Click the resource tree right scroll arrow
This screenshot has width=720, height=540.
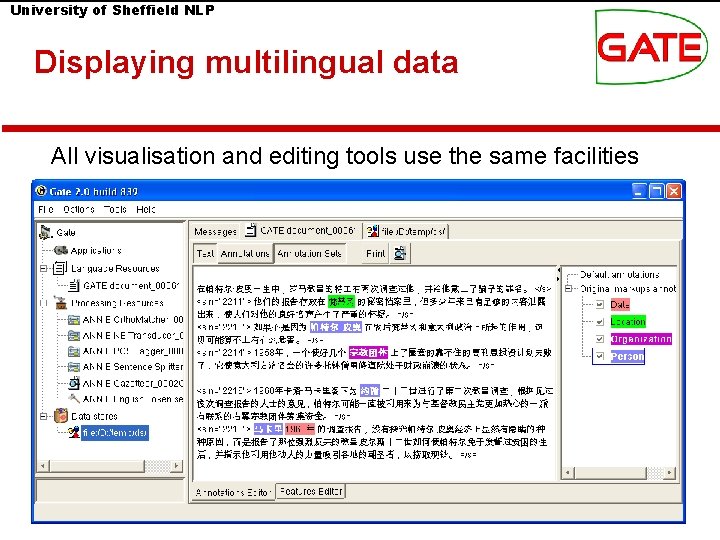click(x=176, y=466)
